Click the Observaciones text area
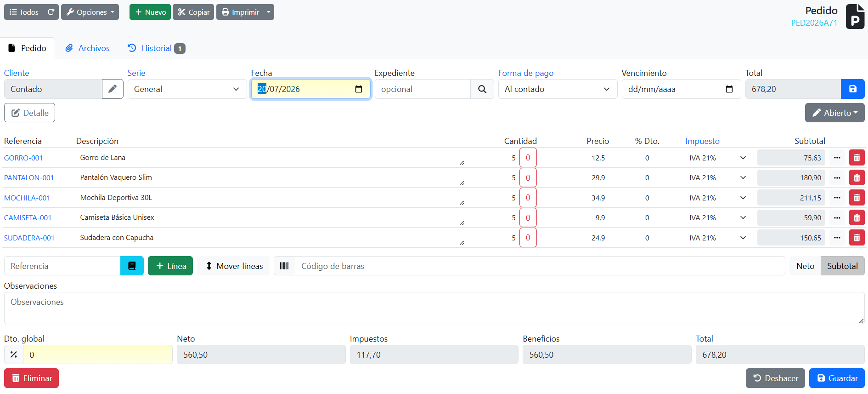Image resolution: width=868 pixels, height=394 pixels. click(x=434, y=308)
